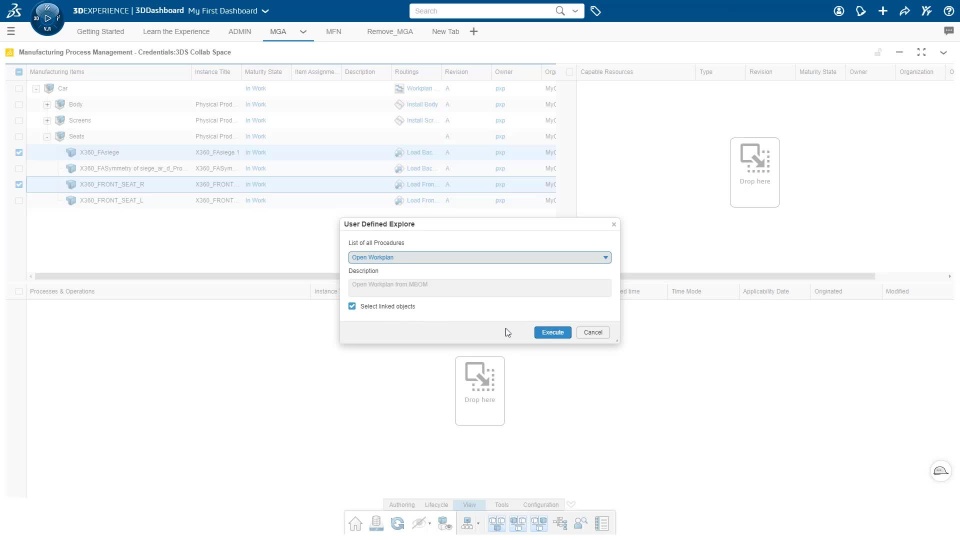Viewport: 960px width, 540px height.
Task: Check the X360_FRONT_SEAT_L row checkbox
Action: 19,200
